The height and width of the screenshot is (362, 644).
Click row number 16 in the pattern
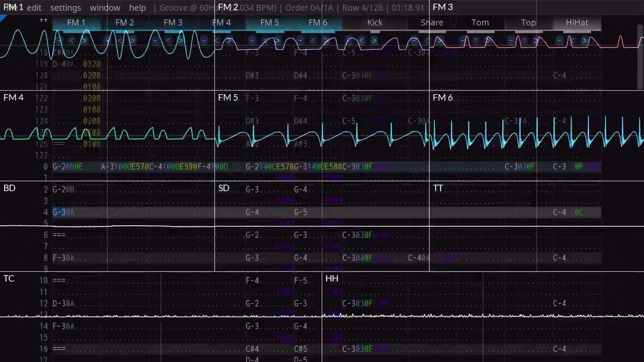(x=44, y=349)
